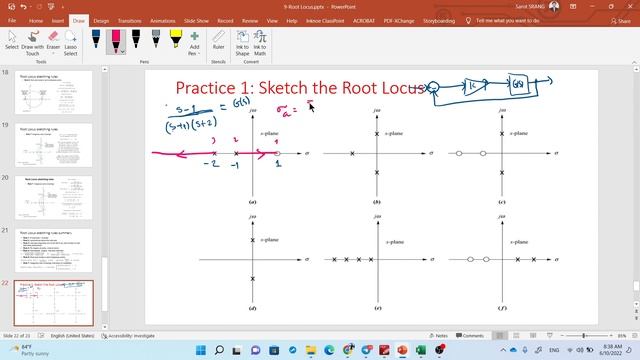The image size is (640, 360).
Task: Switch to Reading View
Action: click(x=533, y=336)
